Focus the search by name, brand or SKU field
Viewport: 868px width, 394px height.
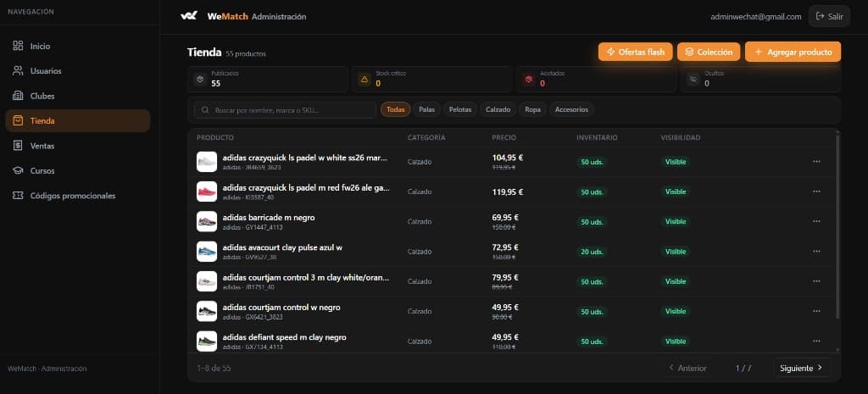click(x=285, y=110)
